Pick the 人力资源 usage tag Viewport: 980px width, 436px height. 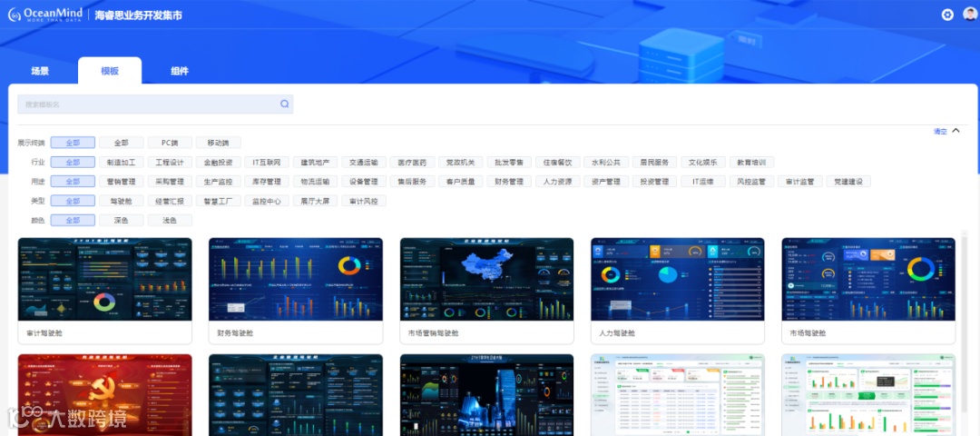click(x=557, y=182)
